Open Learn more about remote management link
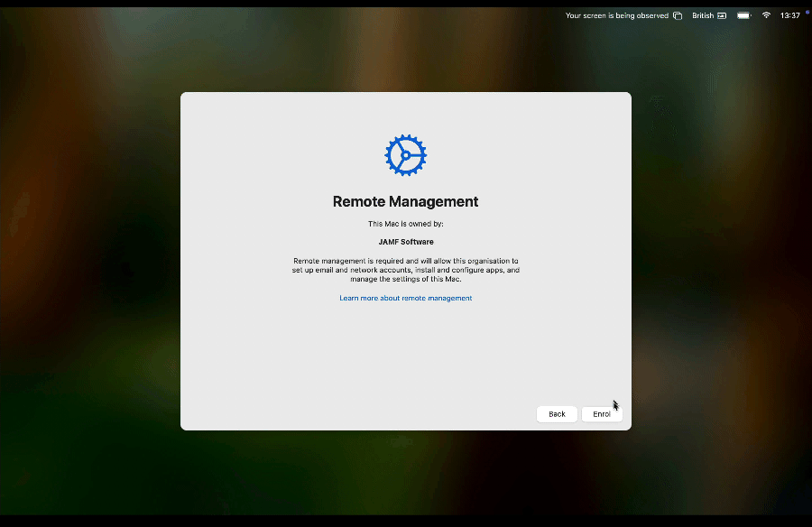The image size is (812, 527). (x=405, y=298)
